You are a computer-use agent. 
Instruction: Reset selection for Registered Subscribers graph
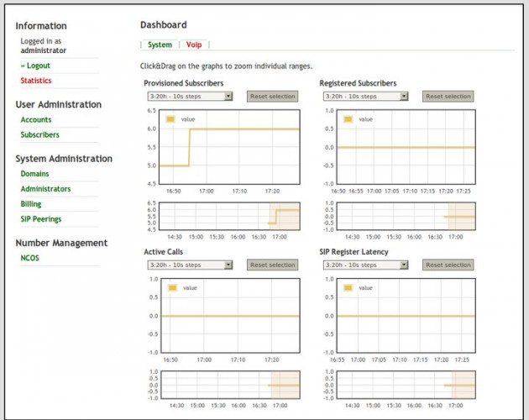[448, 97]
